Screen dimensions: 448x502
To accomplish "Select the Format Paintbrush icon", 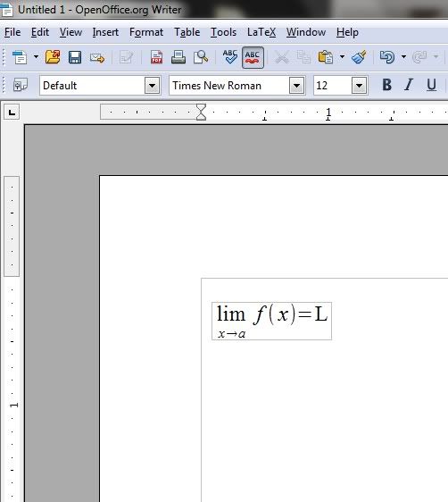I will click(x=359, y=57).
